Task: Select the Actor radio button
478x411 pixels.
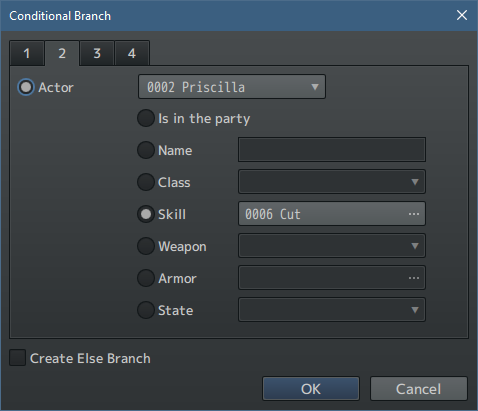Action: pos(26,87)
